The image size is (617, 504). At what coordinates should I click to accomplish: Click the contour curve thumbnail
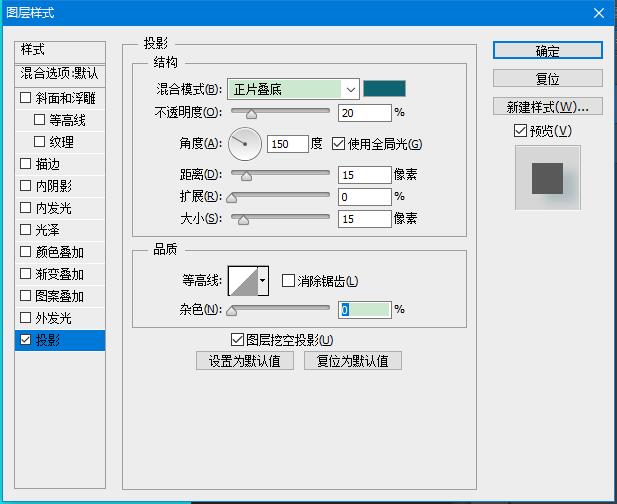coord(243,281)
